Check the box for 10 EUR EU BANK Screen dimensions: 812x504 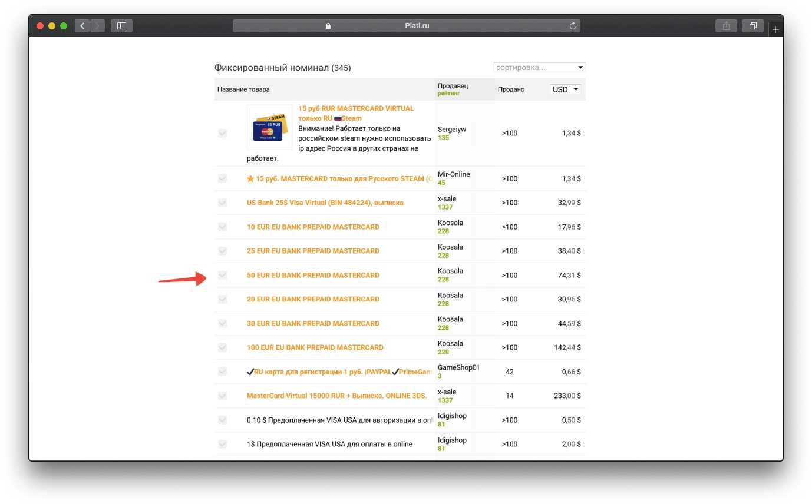pyautogui.click(x=222, y=227)
